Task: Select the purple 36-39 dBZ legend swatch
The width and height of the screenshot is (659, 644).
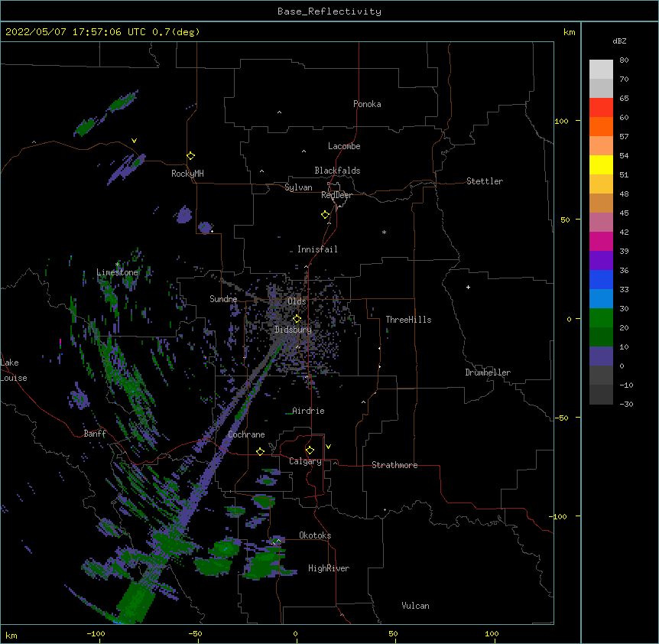Action: 601,261
